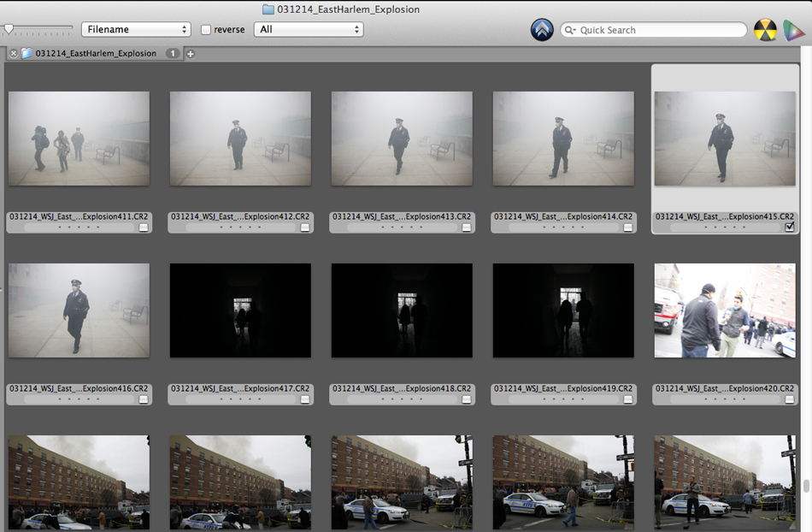Click the filename label ending Explosion411.CR2
Image resolution: width=812 pixels, height=532 pixels.
pyautogui.click(x=79, y=216)
